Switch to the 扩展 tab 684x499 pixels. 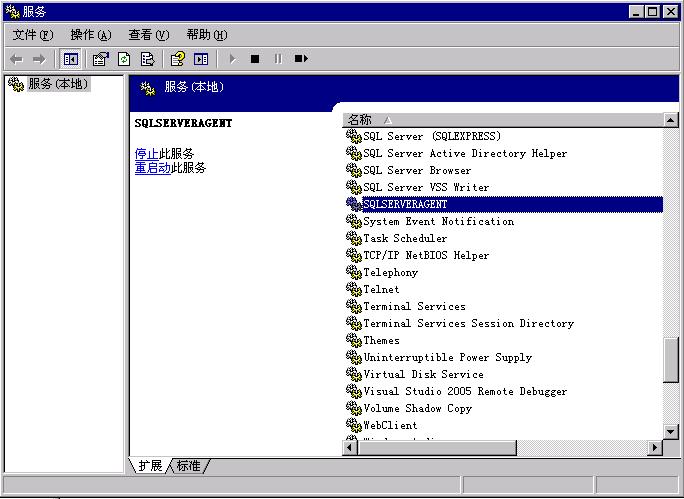click(150, 465)
